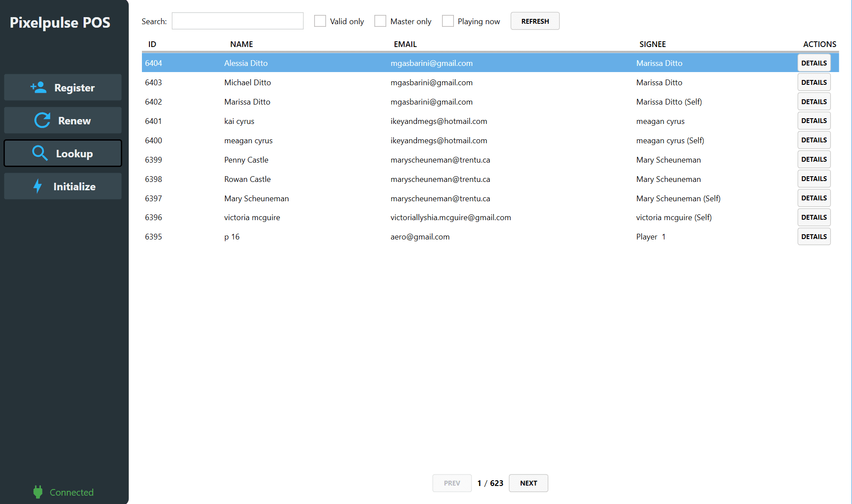
Task: Click the Initialize lightning bolt icon
Action: (x=38, y=186)
